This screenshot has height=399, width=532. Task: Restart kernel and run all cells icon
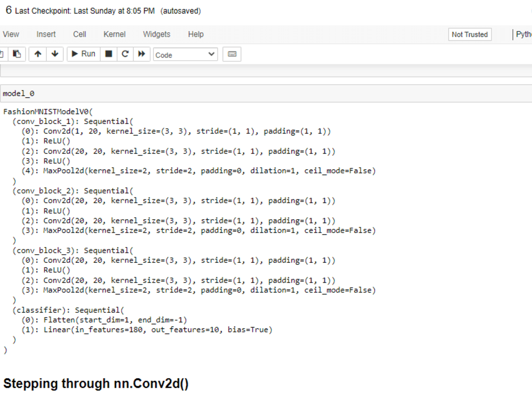coord(142,54)
